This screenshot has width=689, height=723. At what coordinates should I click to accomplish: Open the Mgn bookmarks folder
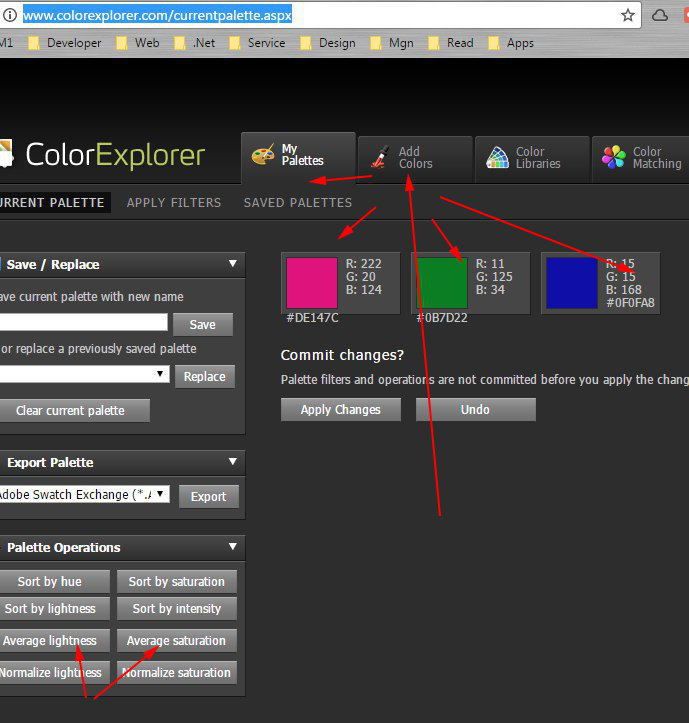(392, 43)
